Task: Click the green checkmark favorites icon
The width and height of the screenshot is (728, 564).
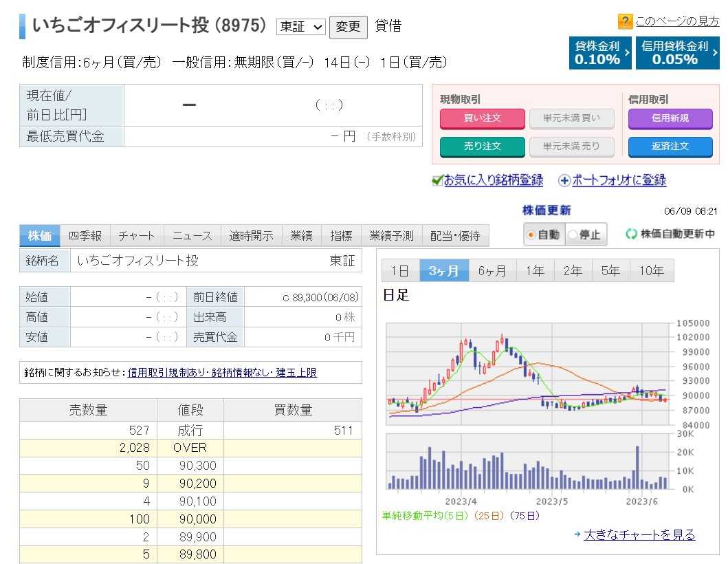Action: point(437,180)
